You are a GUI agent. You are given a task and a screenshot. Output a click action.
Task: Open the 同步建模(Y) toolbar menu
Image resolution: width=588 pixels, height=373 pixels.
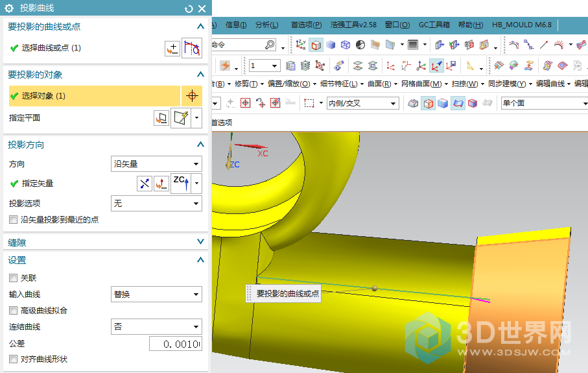[510, 84]
